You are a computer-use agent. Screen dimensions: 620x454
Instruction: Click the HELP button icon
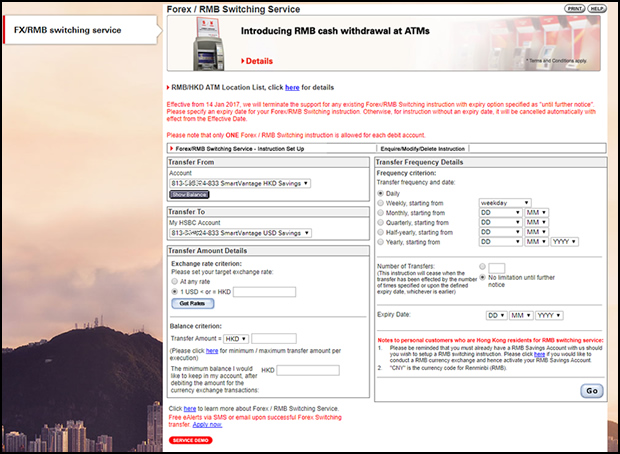(597, 8)
